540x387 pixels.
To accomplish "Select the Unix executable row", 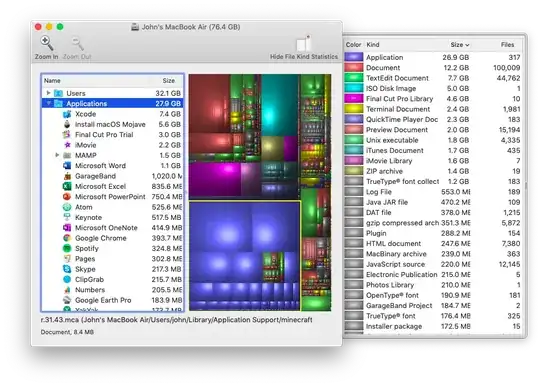I will 433,140.
